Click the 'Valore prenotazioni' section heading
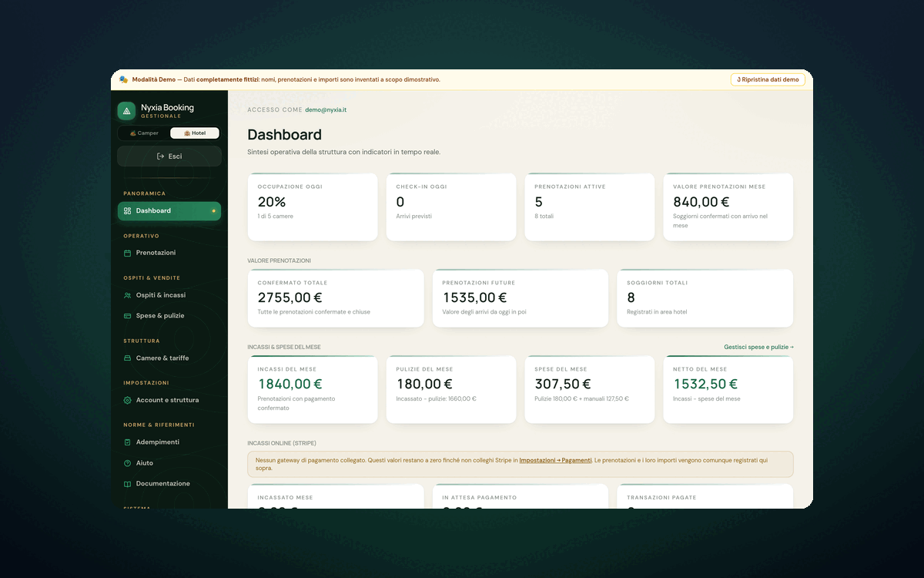Screen dimensions: 924x578 pos(280,260)
